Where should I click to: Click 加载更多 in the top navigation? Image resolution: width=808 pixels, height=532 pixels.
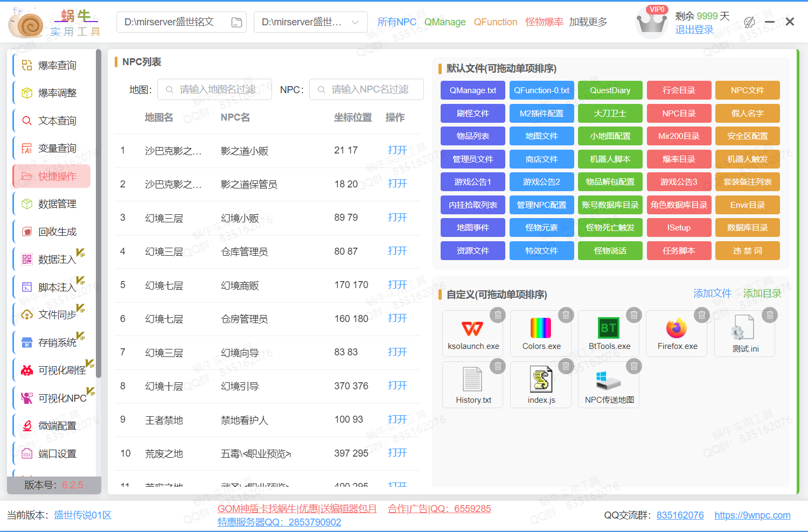[588, 22]
